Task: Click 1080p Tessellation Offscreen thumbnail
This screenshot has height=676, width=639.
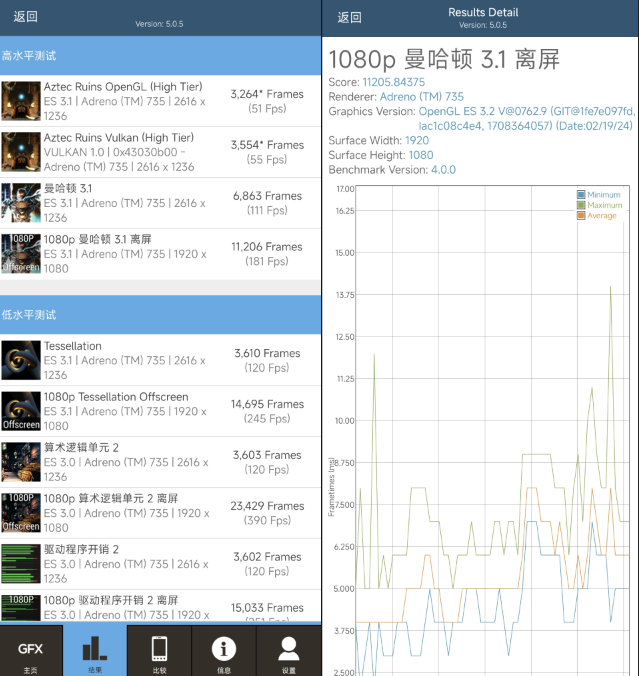Action: pos(21,411)
